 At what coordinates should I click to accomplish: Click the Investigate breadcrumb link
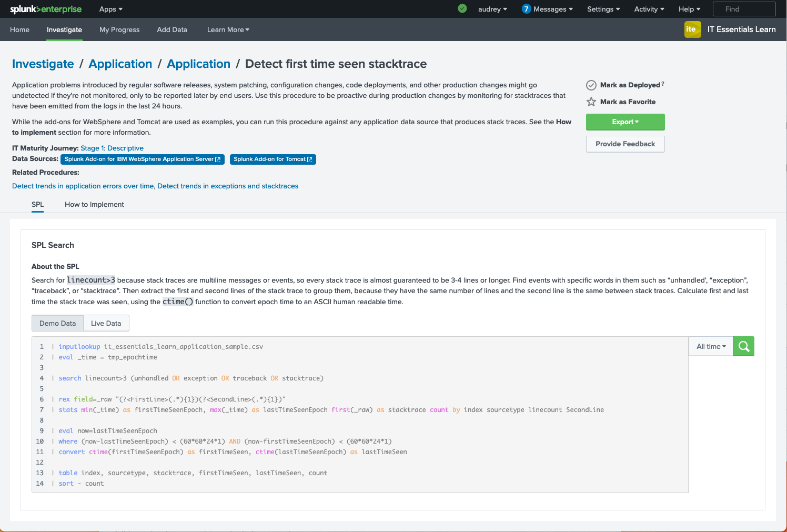(x=43, y=64)
